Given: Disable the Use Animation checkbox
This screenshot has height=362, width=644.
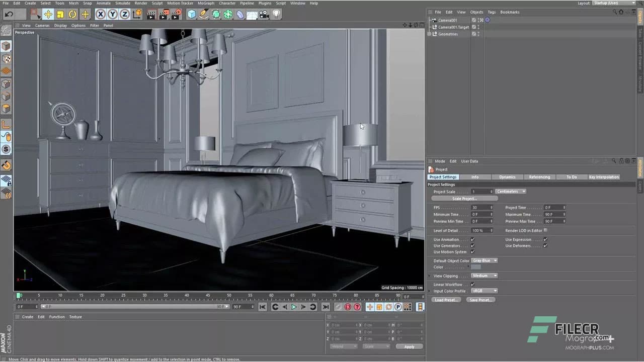Looking at the screenshot, I should (x=472, y=239).
